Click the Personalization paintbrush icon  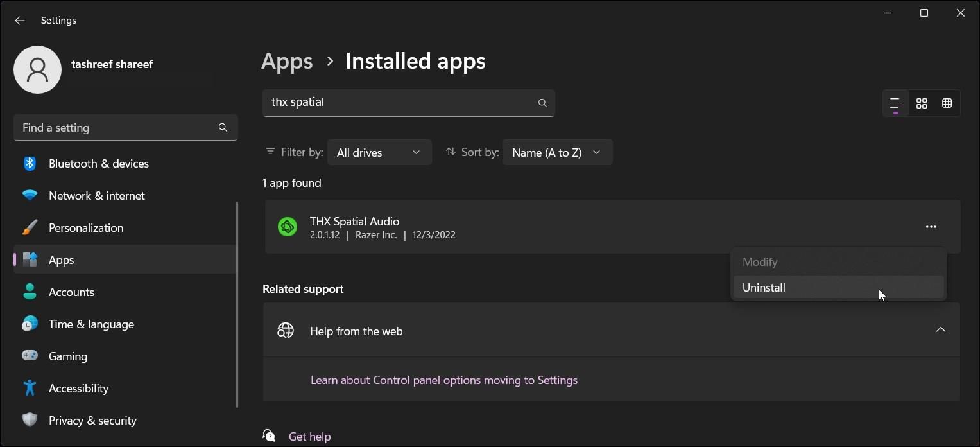(x=30, y=228)
